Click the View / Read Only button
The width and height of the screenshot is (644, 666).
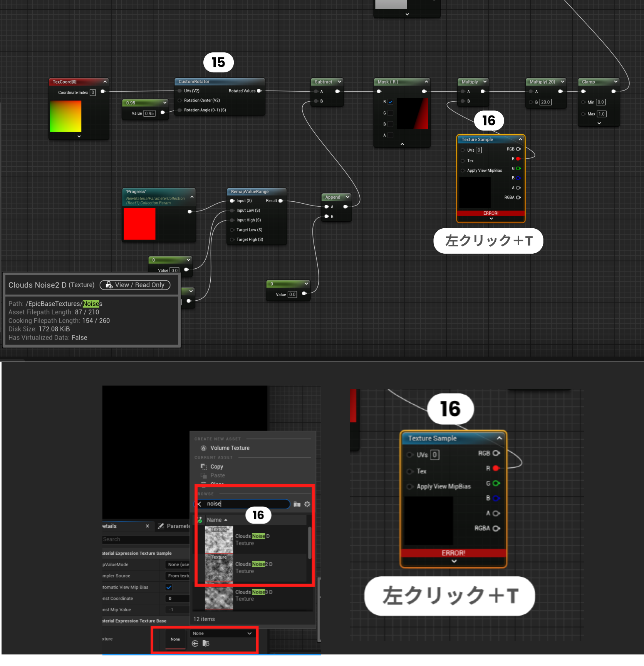[135, 285]
